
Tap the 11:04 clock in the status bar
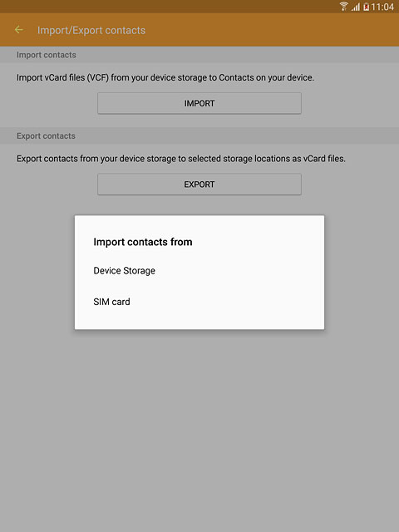tap(382, 7)
